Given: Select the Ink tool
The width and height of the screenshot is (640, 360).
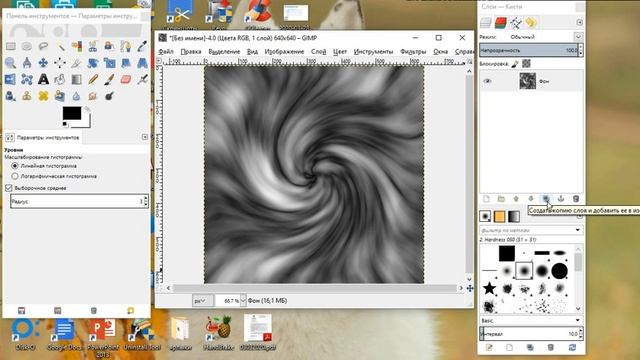Looking at the screenshot, I should (11, 96).
